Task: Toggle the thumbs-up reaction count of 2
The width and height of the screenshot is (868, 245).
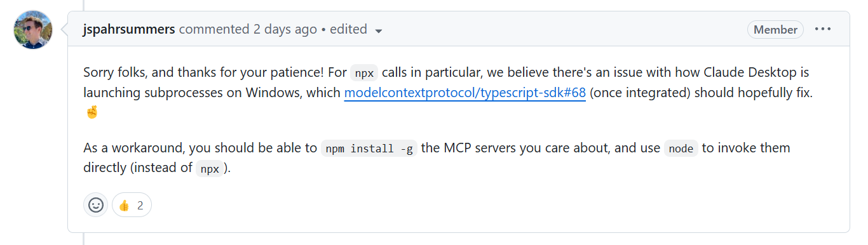Action: click(132, 205)
